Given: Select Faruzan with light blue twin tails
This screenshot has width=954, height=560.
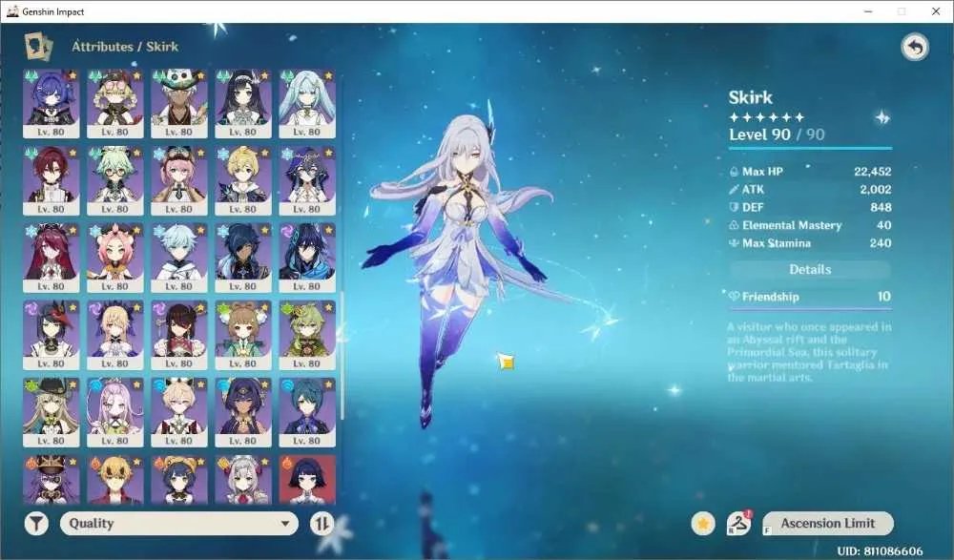Looking at the screenshot, I should (307, 103).
